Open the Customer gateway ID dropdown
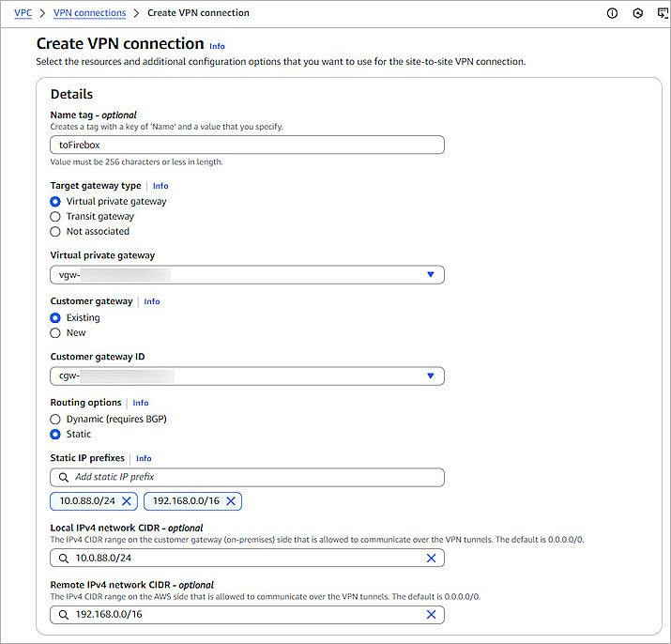The height and width of the screenshot is (644, 671). [247, 376]
